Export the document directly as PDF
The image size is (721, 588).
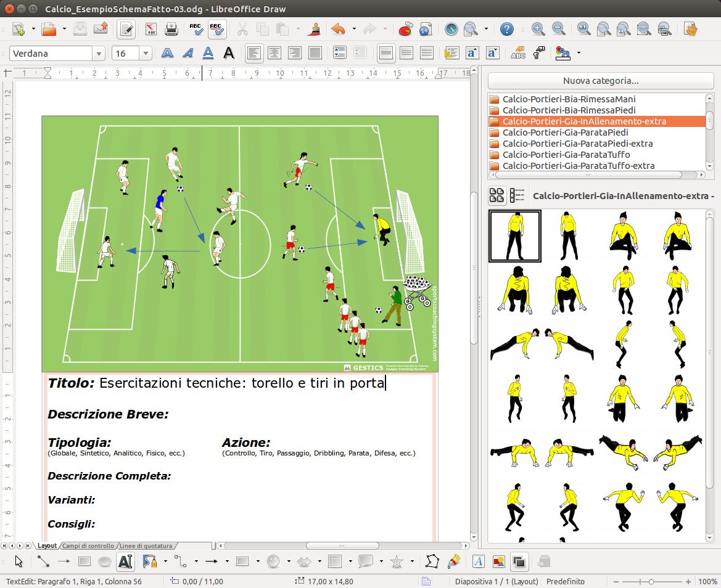point(150,29)
